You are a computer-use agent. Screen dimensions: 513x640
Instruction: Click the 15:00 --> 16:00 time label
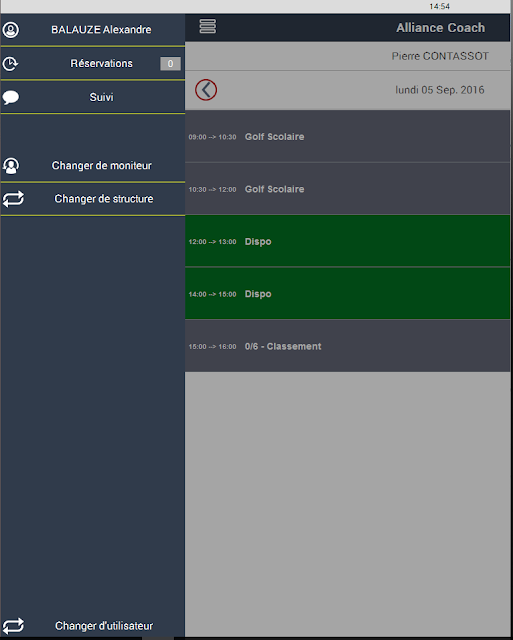[212, 347]
